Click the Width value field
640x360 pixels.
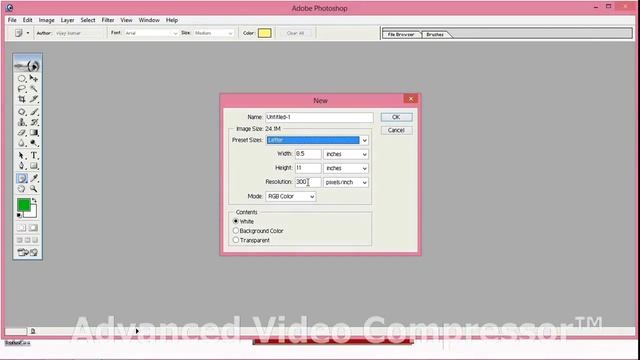(308, 154)
